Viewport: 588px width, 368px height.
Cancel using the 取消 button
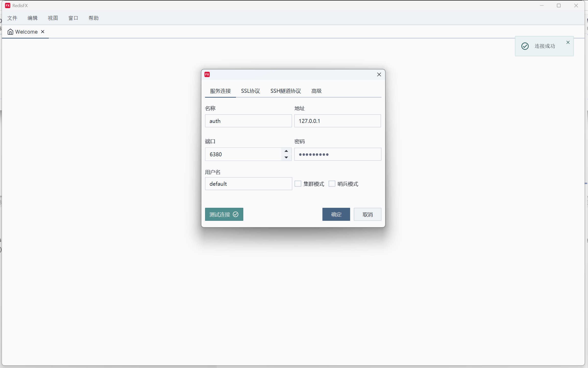[367, 214]
